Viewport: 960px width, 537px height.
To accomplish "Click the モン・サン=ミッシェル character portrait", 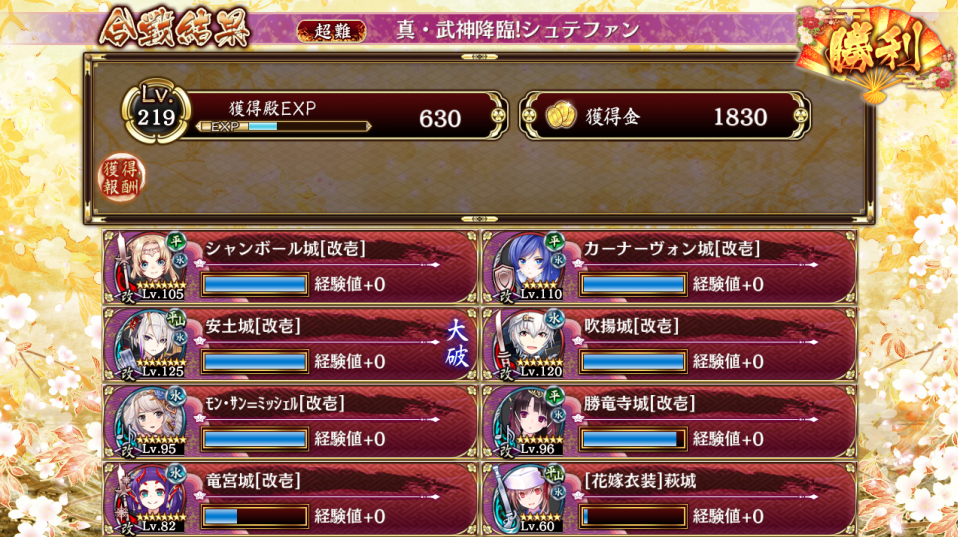I will (151, 421).
